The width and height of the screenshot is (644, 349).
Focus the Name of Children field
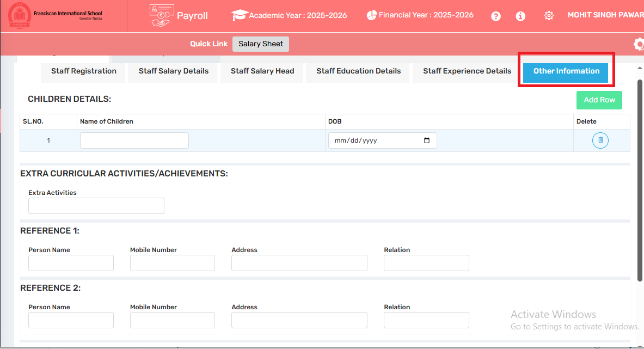tap(134, 140)
